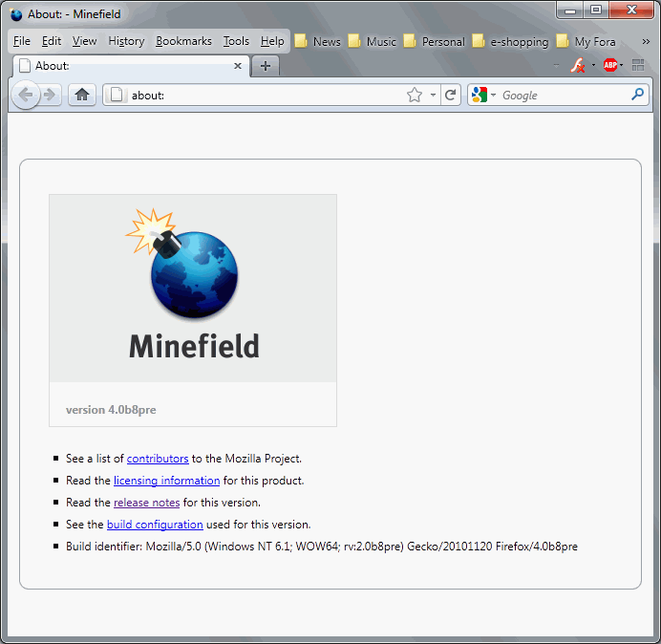Open the tab groups grid icon
Viewport: 661px width, 644px height.
(x=638, y=65)
